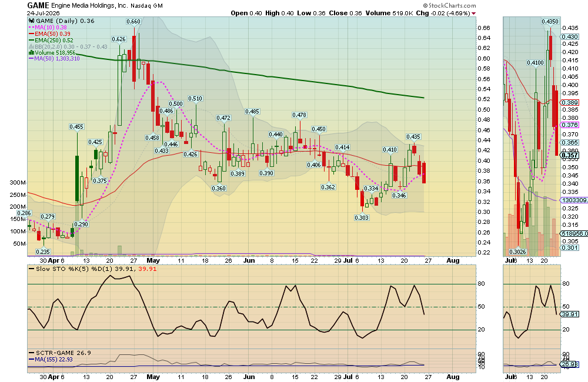Click the 39.91 stochastic value tag
Image resolution: width=588 pixels, height=382 pixels.
pyautogui.click(x=570, y=314)
